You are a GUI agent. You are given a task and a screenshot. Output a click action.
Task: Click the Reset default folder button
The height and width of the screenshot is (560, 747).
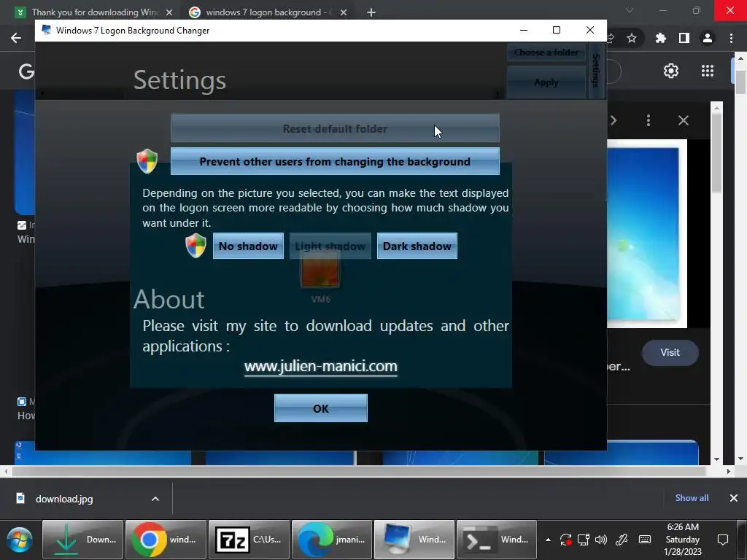coord(335,128)
